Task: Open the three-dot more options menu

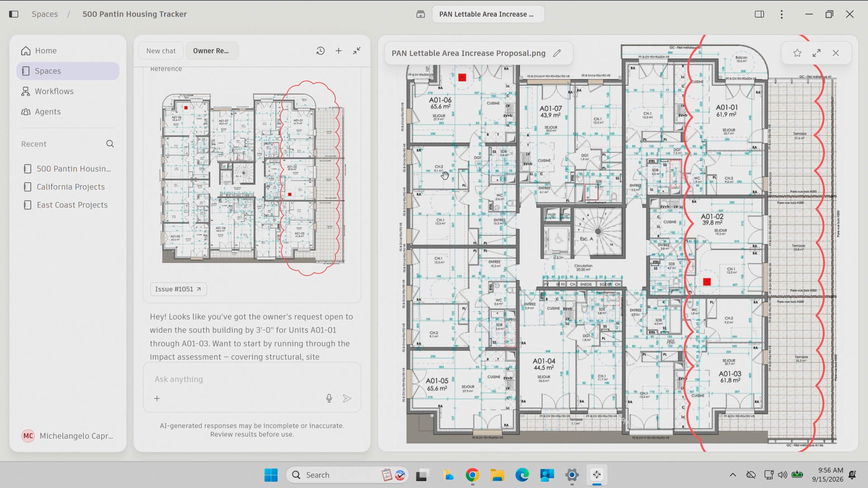Action: click(x=782, y=14)
